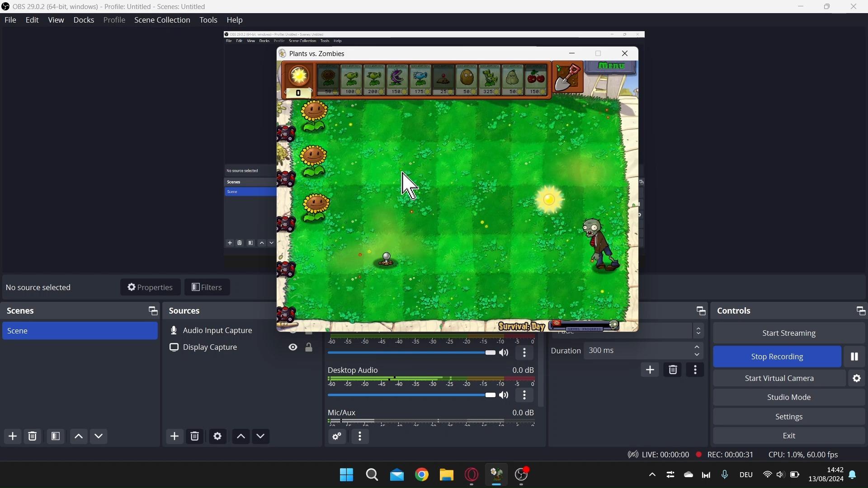
Task: Open transition properties three-dot menu
Action: [696, 370]
